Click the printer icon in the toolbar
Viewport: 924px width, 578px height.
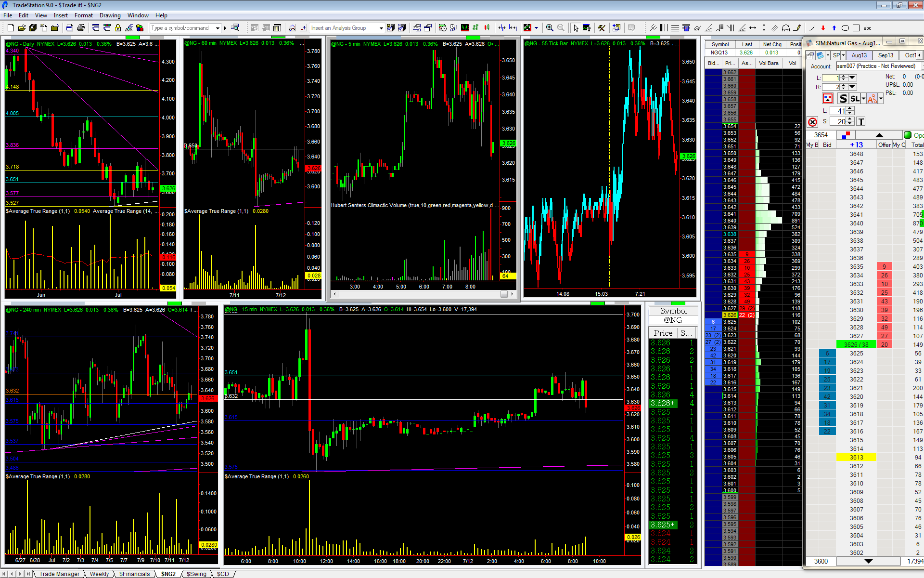pos(81,28)
